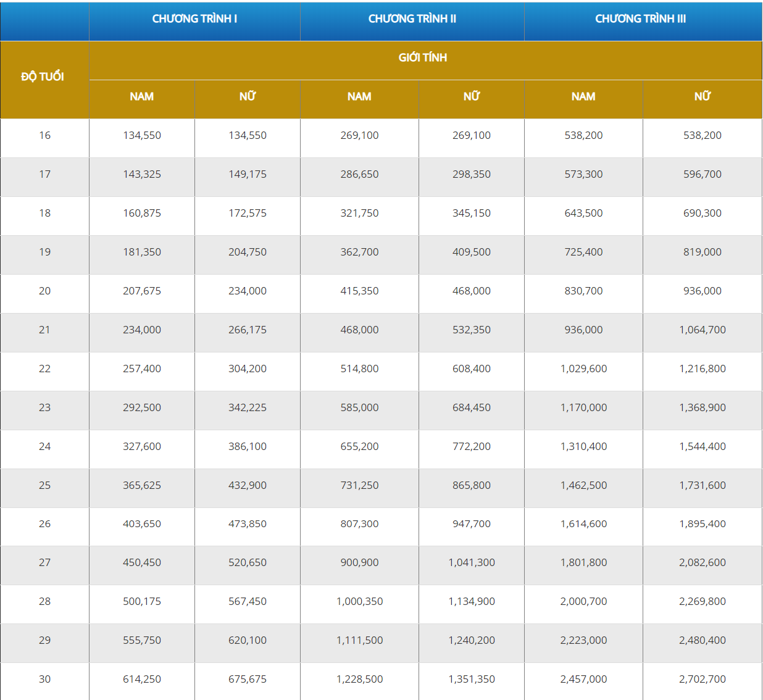Click NỮ subheader under Chương Trình II
The height and width of the screenshot is (700, 763).
[471, 97]
